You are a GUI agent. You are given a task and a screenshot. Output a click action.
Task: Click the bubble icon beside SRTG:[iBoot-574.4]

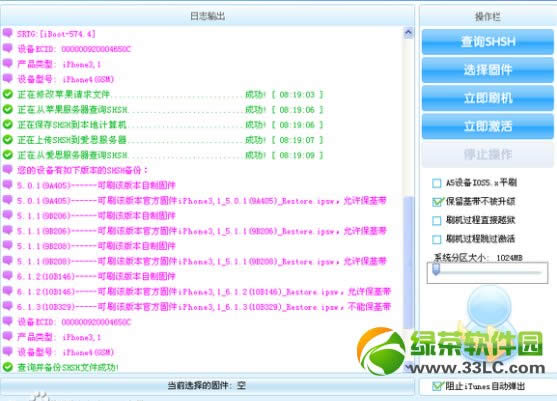tap(7, 33)
